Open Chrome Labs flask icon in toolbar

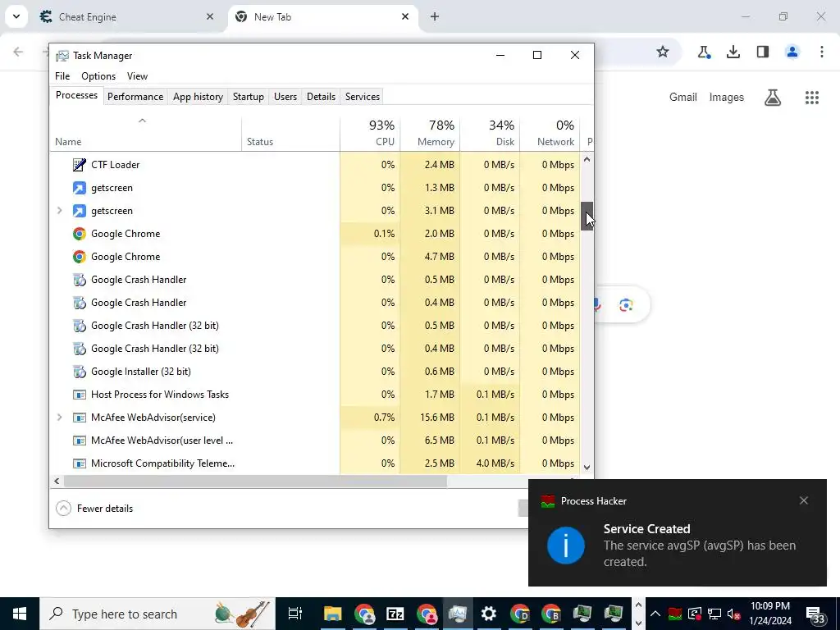(703, 52)
